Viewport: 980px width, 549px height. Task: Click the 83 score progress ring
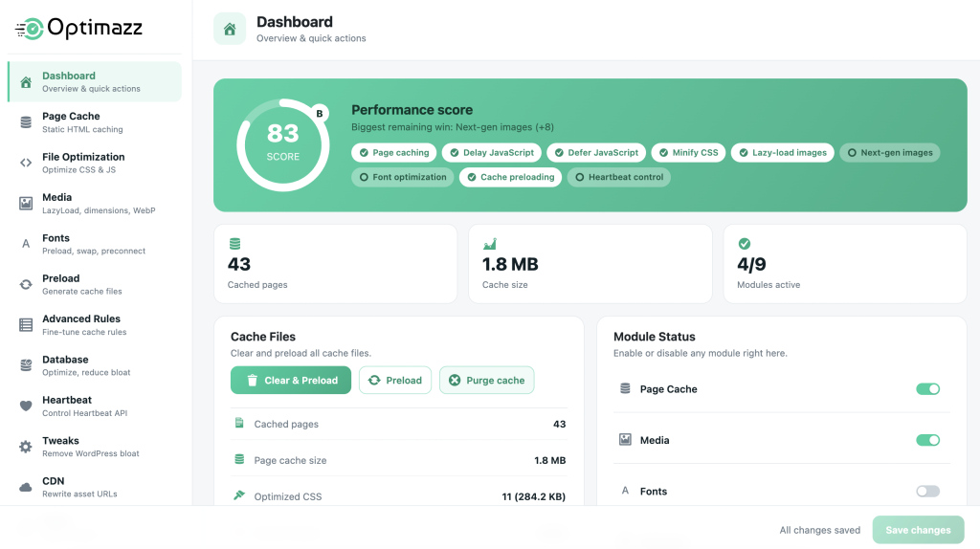tap(283, 144)
